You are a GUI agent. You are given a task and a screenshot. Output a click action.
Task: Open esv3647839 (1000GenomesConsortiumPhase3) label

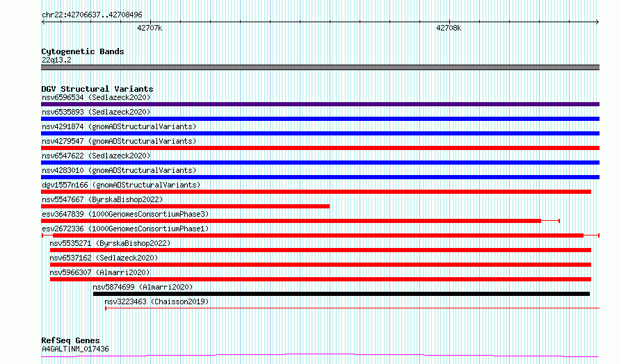click(125, 214)
